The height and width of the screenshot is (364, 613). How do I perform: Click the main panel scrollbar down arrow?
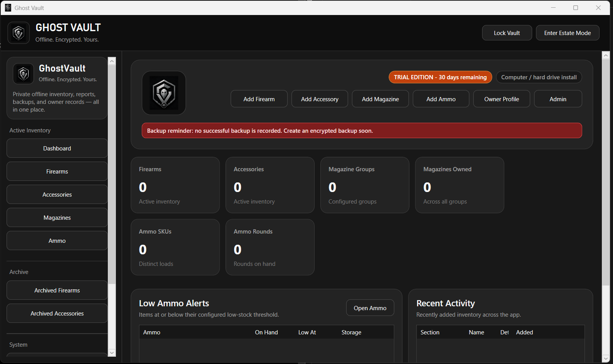606,358
